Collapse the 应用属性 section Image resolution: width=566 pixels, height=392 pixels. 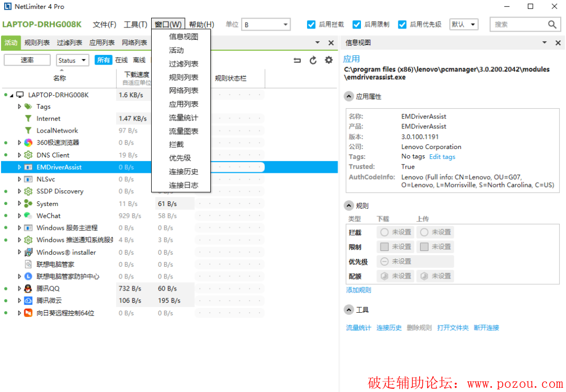tap(349, 96)
